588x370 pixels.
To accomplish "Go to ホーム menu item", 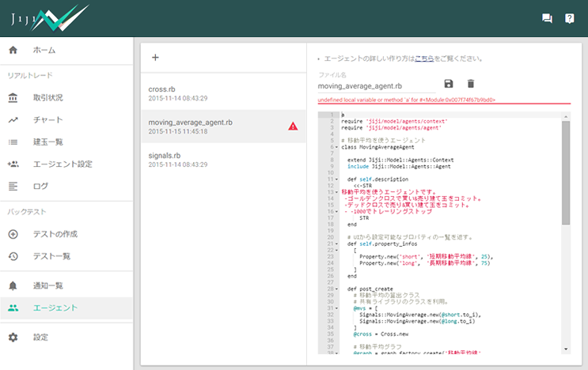I will (x=66, y=50).
